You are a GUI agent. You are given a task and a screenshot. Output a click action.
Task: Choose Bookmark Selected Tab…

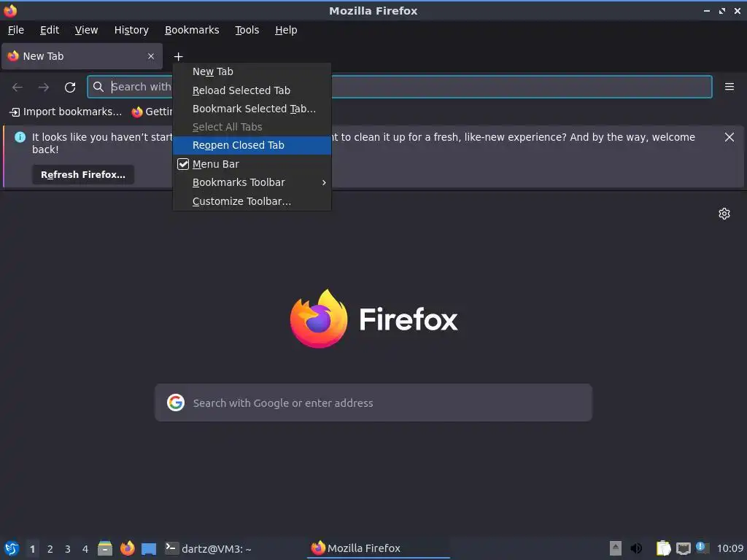click(252, 109)
